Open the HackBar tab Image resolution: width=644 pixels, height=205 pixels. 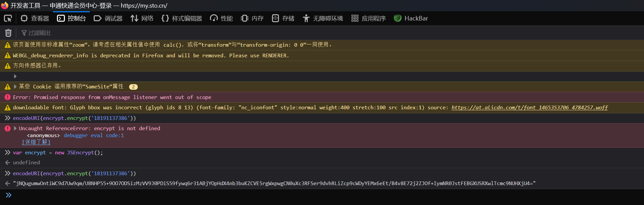(x=411, y=19)
